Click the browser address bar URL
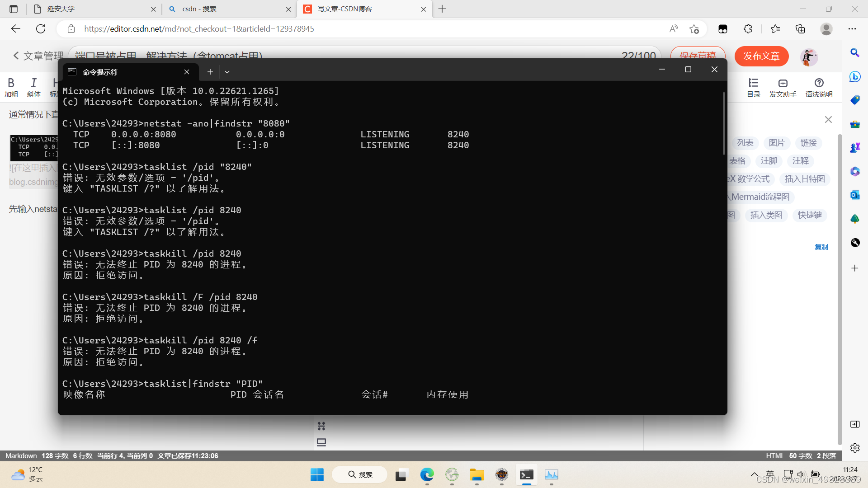 [x=199, y=29]
